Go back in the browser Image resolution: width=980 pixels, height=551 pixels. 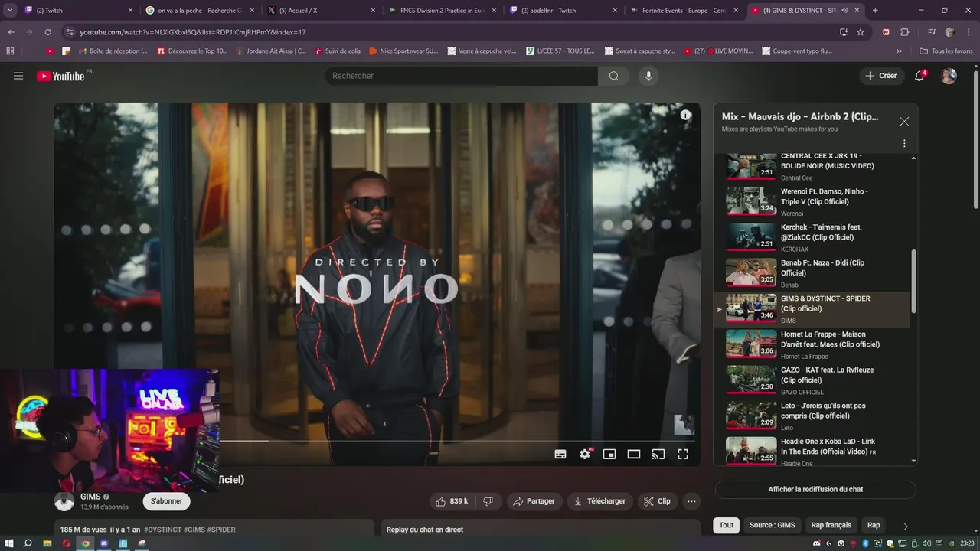(x=11, y=32)
